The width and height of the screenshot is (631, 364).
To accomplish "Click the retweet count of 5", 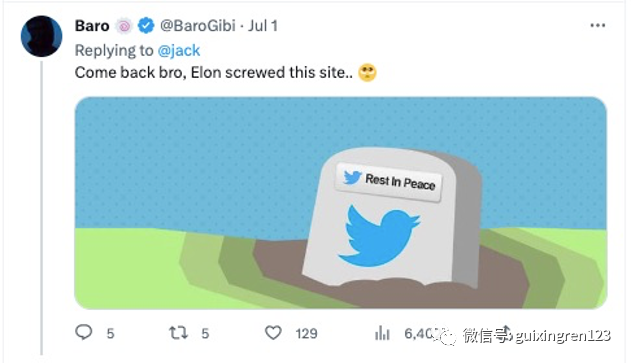I will point(205,333).
